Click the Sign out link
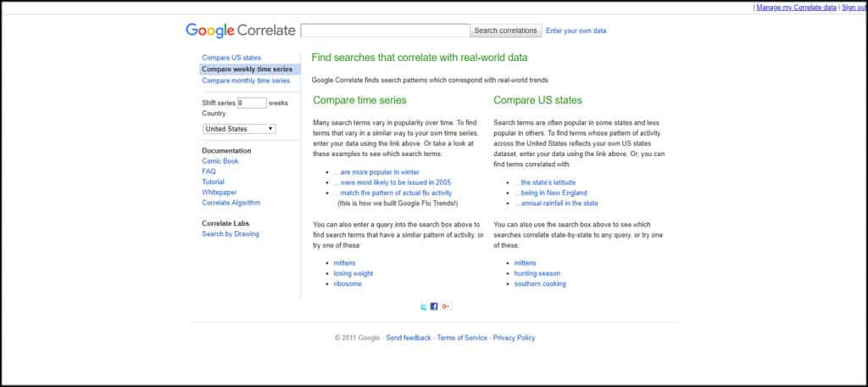868x387 pixels. coord(854,8)
